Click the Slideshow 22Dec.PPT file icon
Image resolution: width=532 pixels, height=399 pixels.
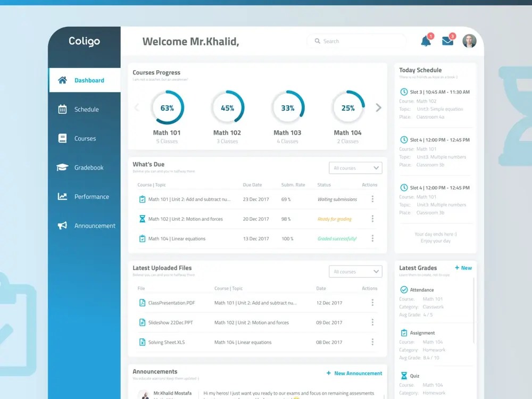[x=142, y=322]
